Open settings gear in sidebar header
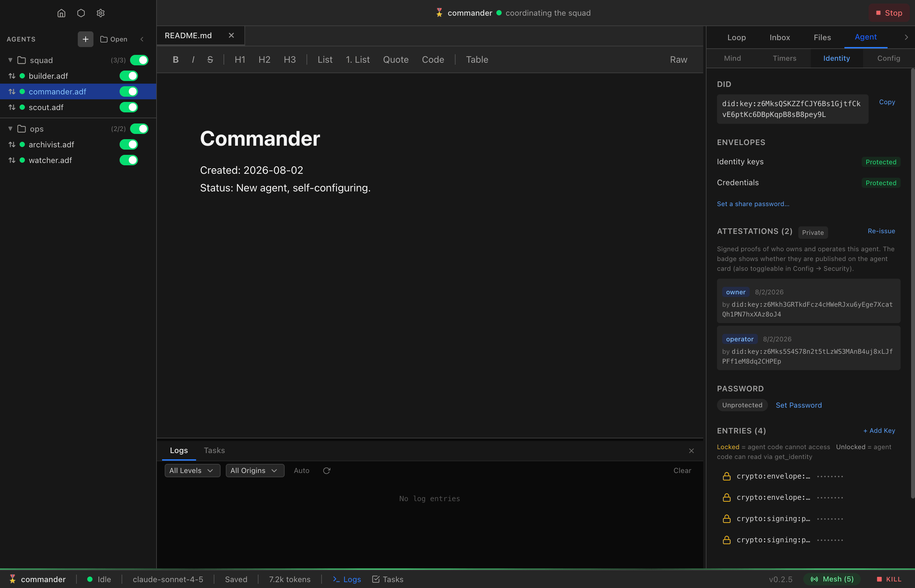Screen dimensions: 915x588 [100, 13]
